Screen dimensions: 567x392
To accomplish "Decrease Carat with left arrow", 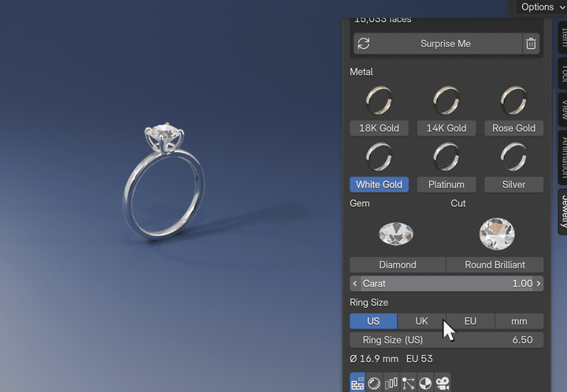I will (354, 283).
